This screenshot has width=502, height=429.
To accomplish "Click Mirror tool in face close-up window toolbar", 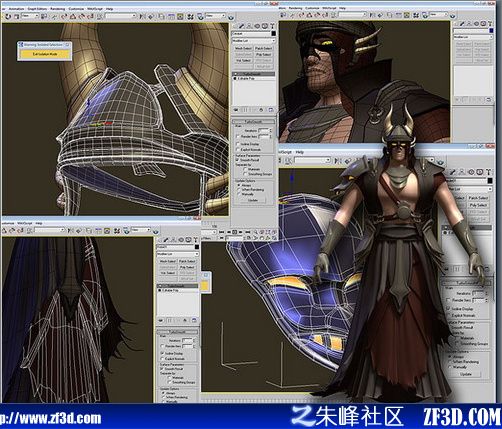I will point(372,15).
